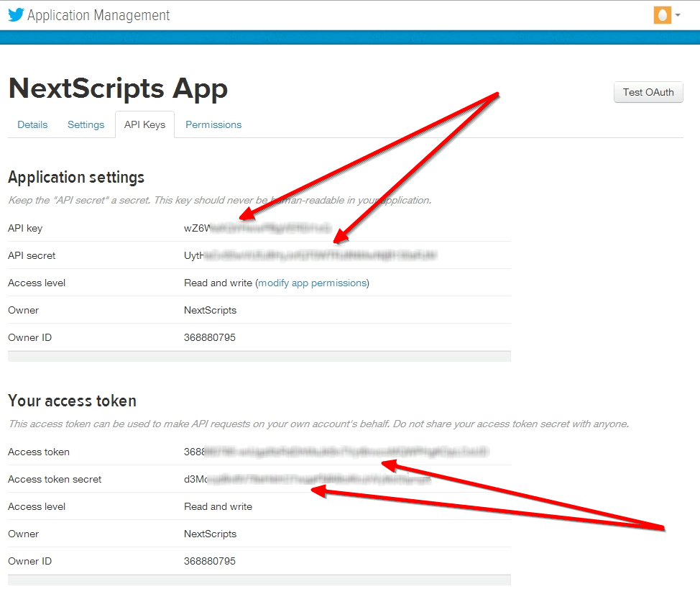Select the API Keys tab
This screenshot has width=700, height=607.
(x=144, y=124)
